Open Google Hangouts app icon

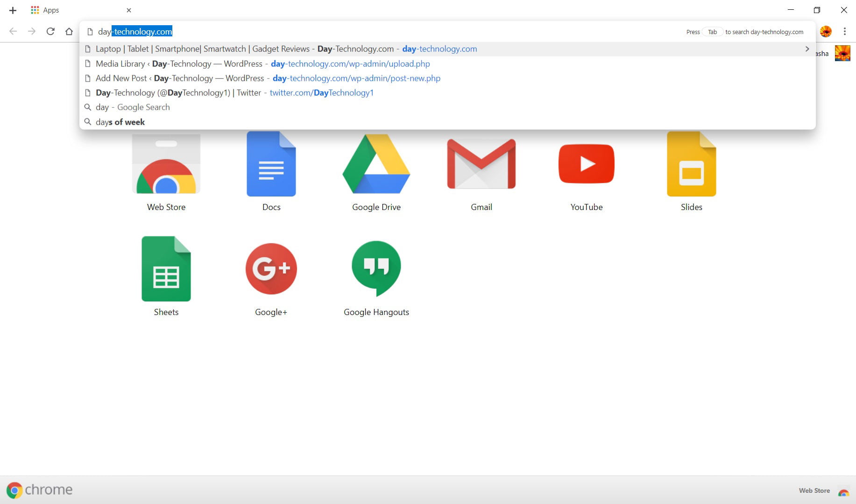point(376,269)
